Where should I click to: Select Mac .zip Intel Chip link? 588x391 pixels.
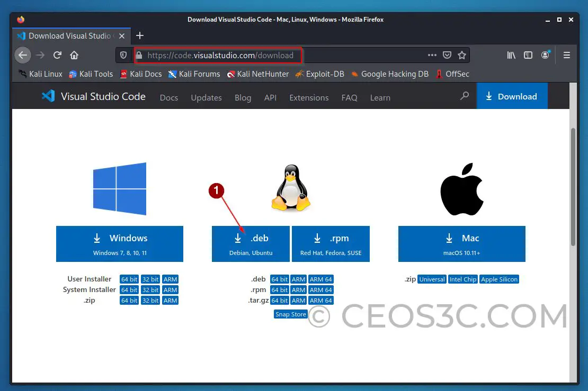[463, 279]
